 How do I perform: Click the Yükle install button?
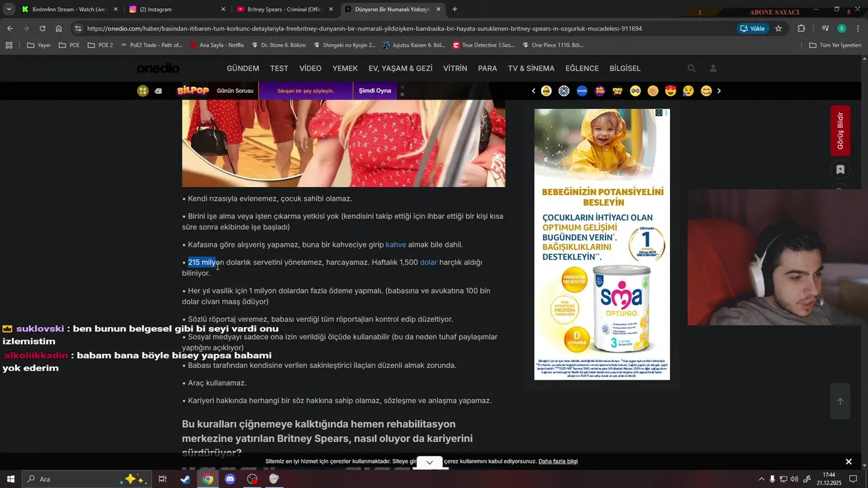point(753,28)
